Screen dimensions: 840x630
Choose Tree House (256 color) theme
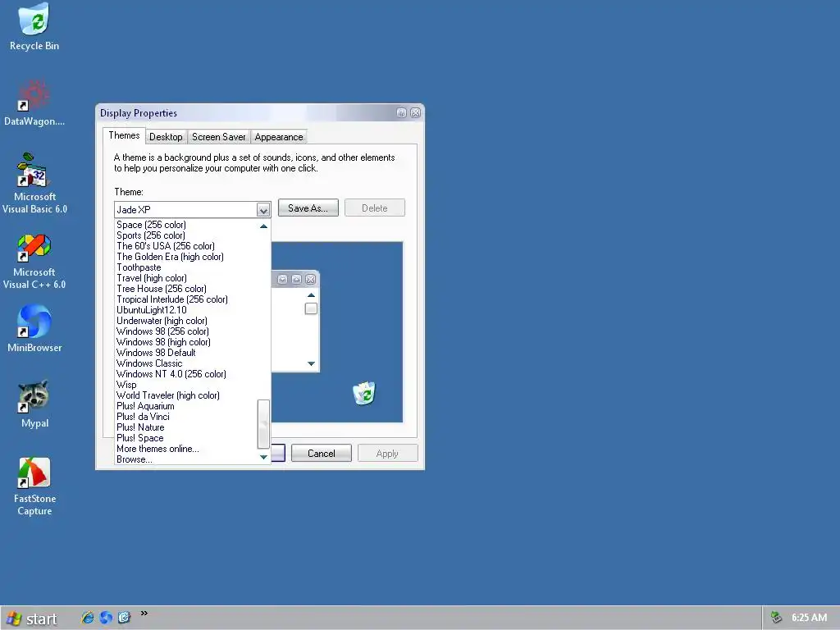186,289
